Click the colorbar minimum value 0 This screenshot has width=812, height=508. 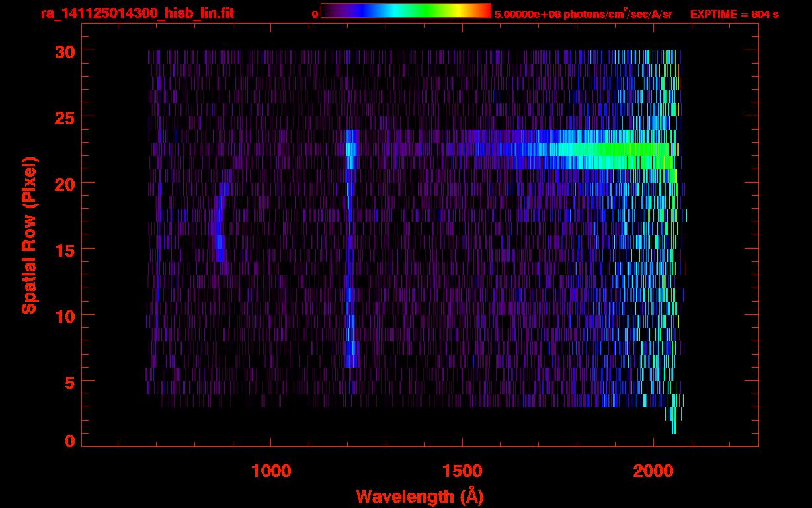point(315,14)
